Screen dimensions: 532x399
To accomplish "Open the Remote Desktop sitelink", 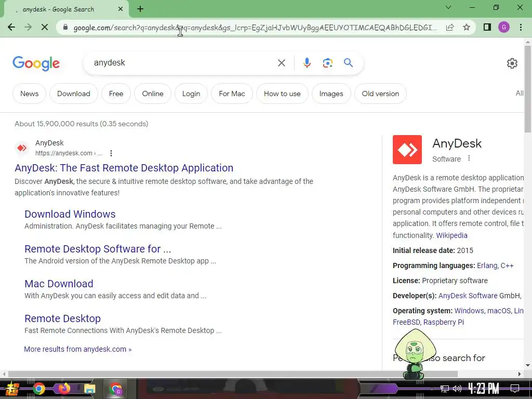I will click(62, 318).
